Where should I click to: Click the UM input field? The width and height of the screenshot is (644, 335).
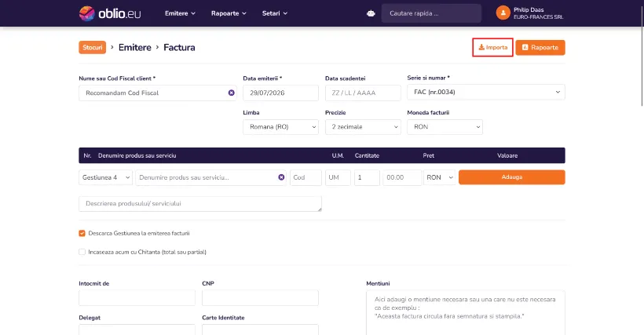[338, 177]
